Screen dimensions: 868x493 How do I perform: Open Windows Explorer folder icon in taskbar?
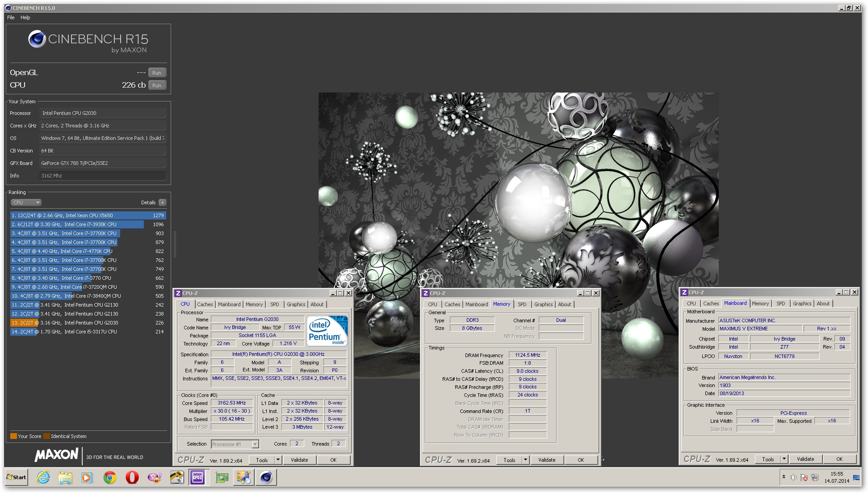[x=65, y=477]
